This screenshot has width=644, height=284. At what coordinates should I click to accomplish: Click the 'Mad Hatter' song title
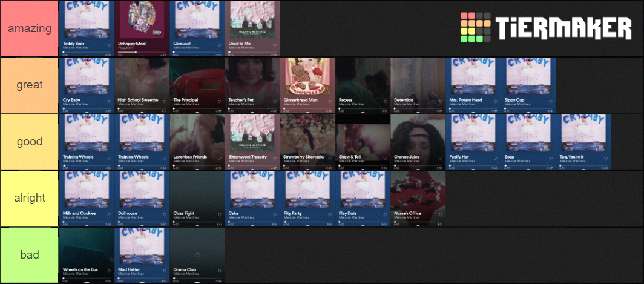point(129,269)
